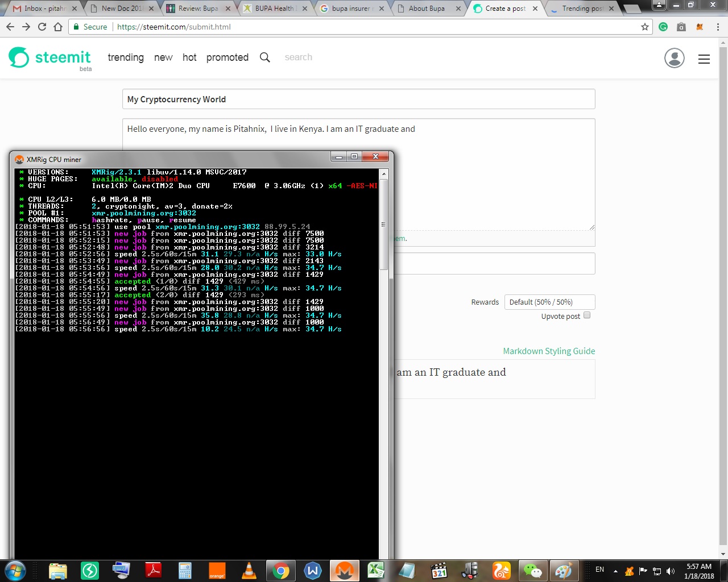Click the taskbar clock showing 5:57 AM
Image resolution: width=728 pixels, height=582 pixels.
699,571
